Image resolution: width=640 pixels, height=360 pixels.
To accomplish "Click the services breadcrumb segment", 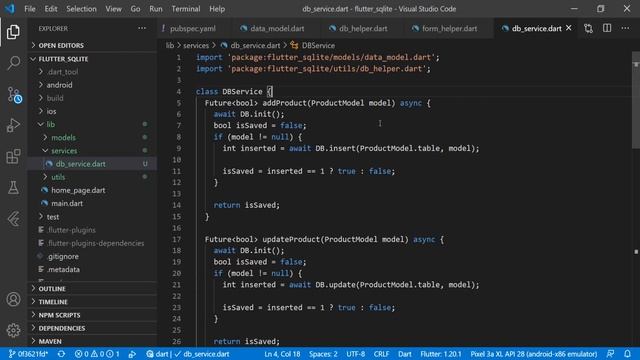I will (x=196, y=45).
